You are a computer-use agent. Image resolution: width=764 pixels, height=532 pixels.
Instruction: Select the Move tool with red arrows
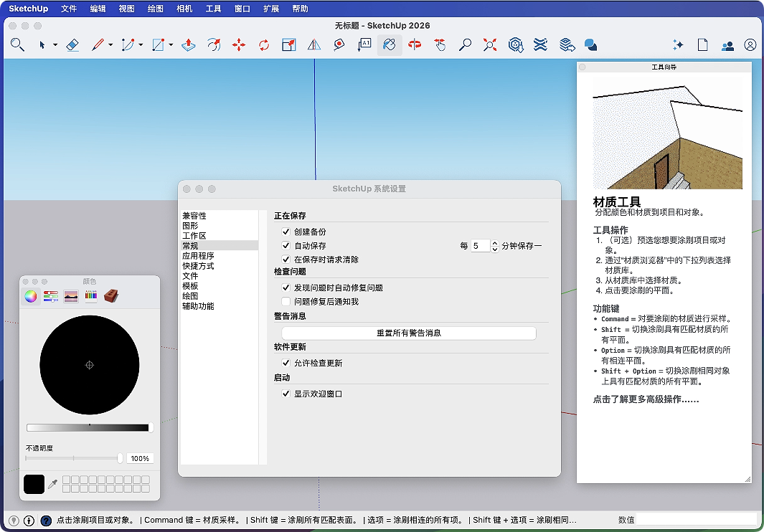point(239,45)
